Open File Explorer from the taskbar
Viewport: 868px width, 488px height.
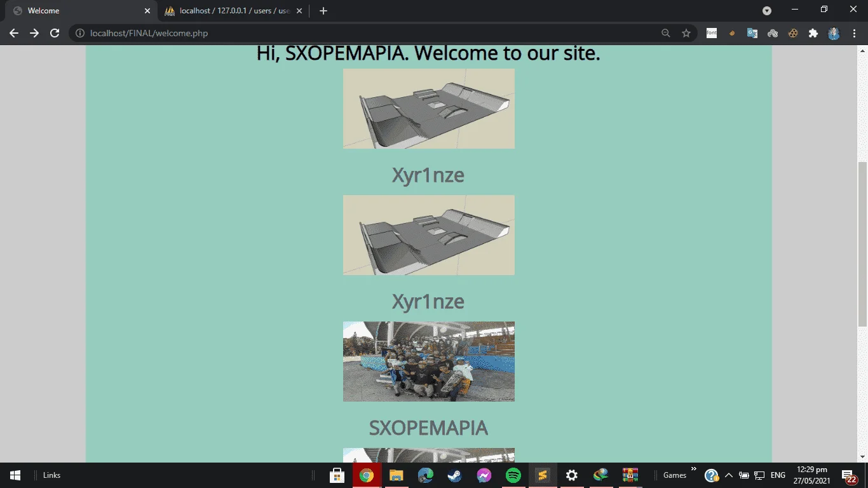397,475
